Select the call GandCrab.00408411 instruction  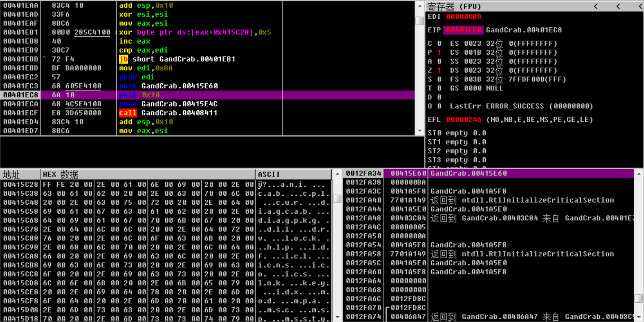coord(207,113)
